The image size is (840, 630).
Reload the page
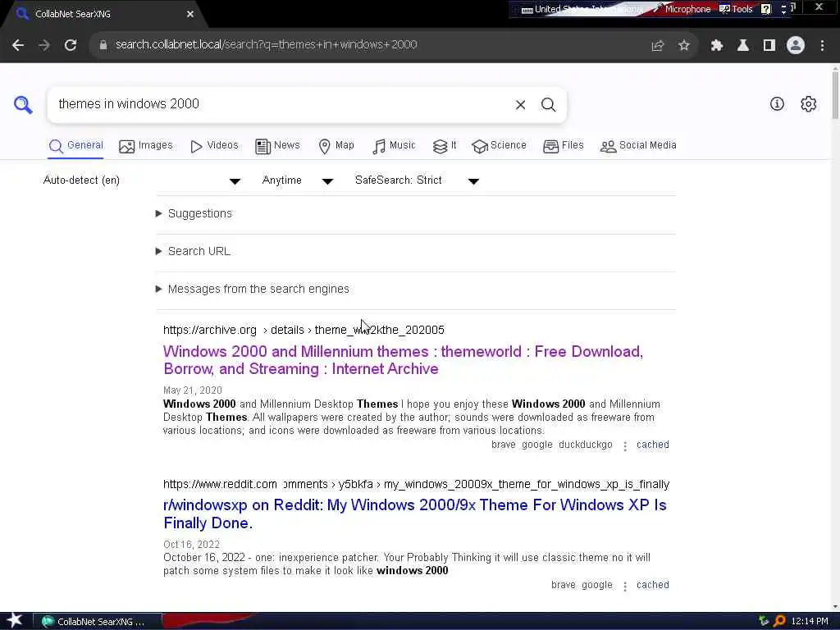71,45
